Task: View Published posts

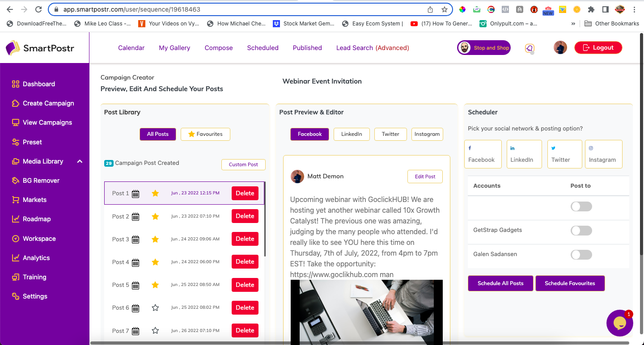Action: coord(307,48)
